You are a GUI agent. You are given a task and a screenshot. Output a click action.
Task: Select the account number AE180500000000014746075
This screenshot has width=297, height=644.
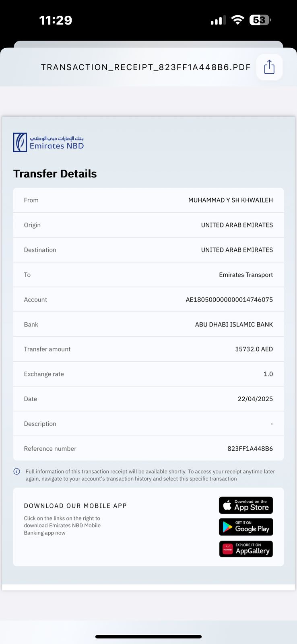229,299
